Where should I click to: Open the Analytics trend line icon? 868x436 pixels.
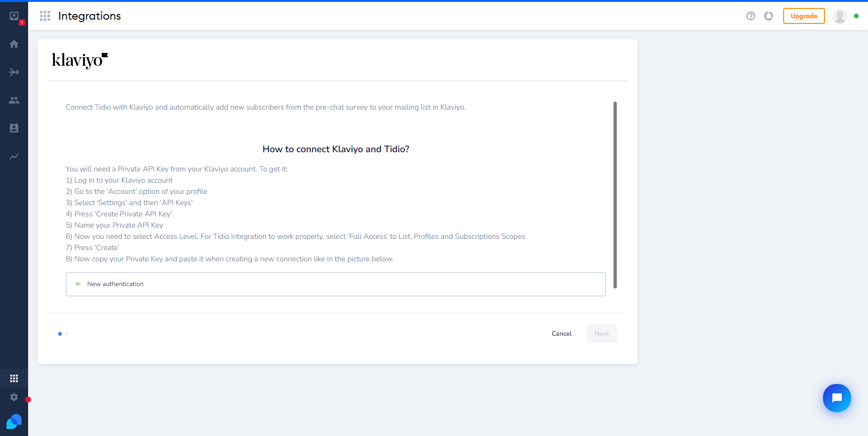coord(14,156)
